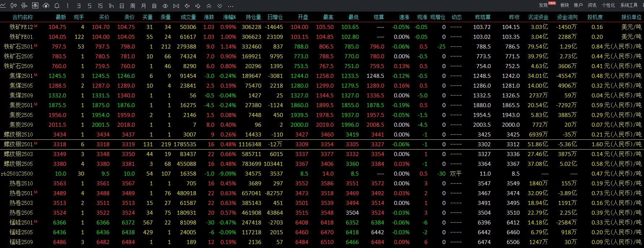Click the double down chevron icon
Viewport: 644px width, 248px height.
coord(220,6)
